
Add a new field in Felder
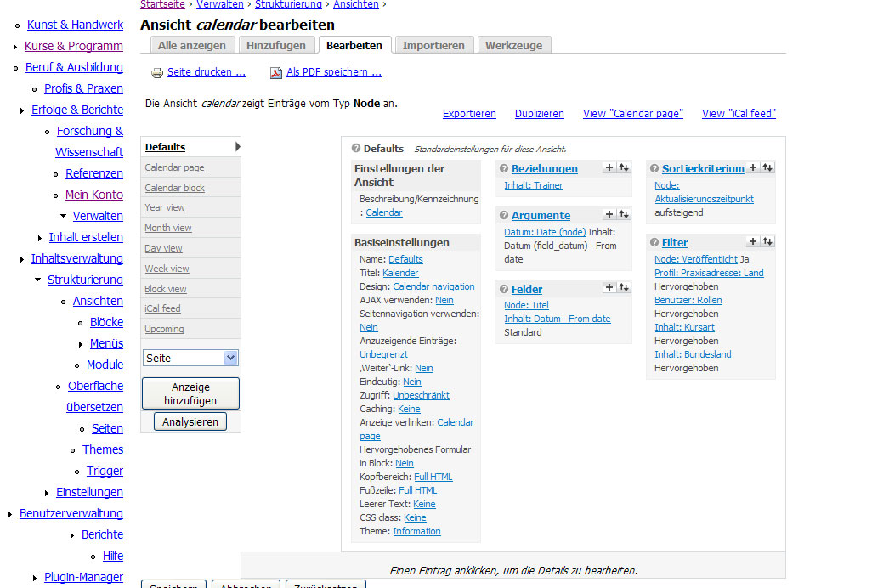tap(609, 288)
